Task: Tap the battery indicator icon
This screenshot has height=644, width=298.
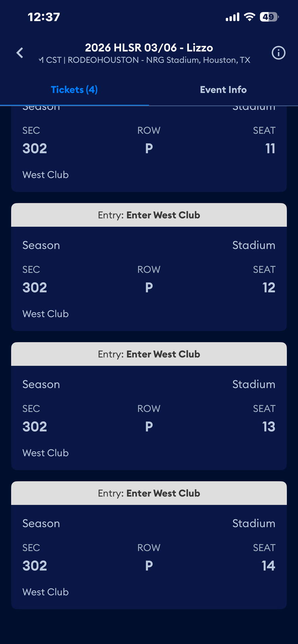Action: 269,17
